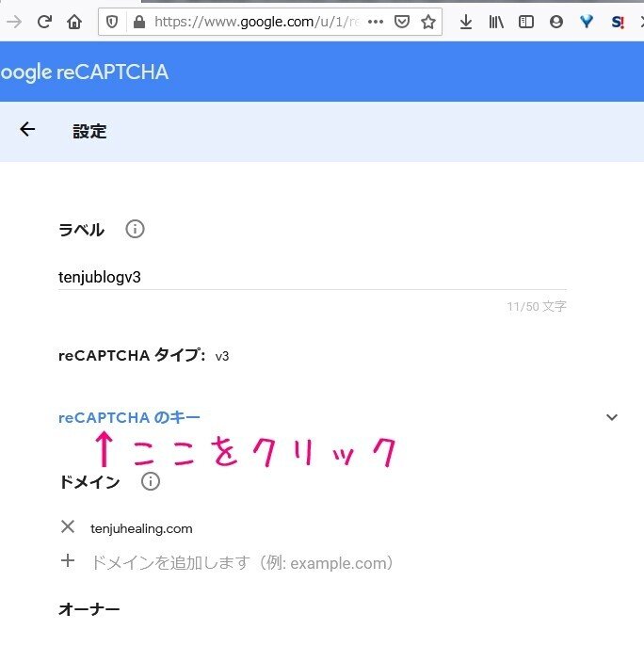Image resolution: width=644 pixels, height=646 pixels.
Task: Click the plus icon to add domain
Action: [68, 560]
